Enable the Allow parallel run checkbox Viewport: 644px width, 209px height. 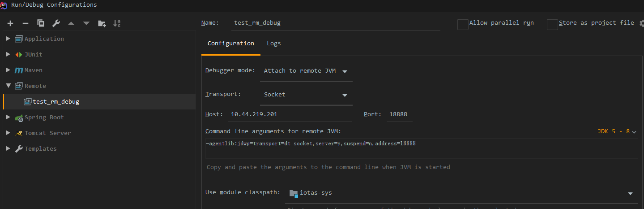(463, 24)
